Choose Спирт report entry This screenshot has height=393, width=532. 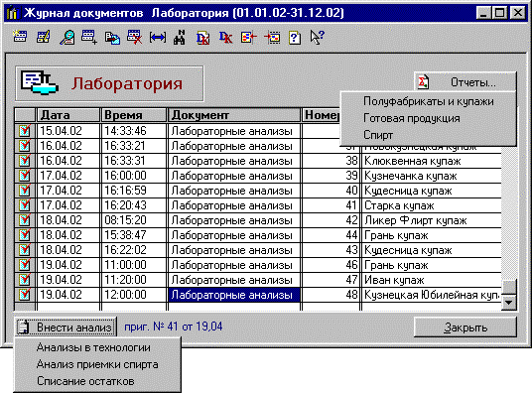pos(428,135)
